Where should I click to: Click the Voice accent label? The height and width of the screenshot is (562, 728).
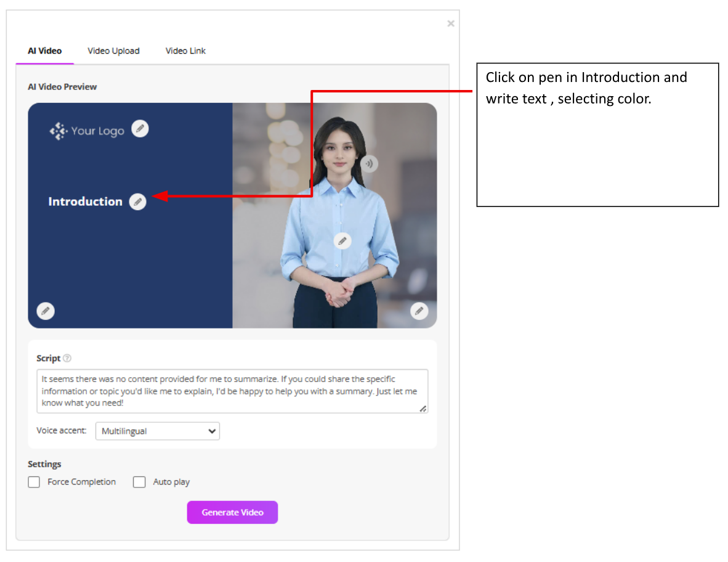62,431
